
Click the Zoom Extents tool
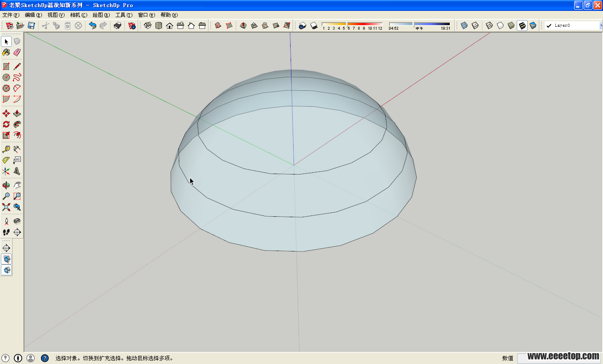coord(6,207)
